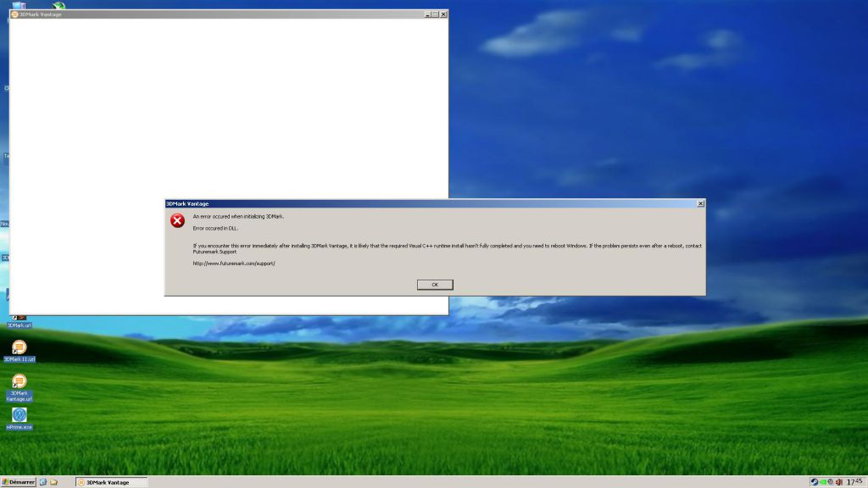Click the red error icon in dialog
868x488 pixels.
click(177, 221)
